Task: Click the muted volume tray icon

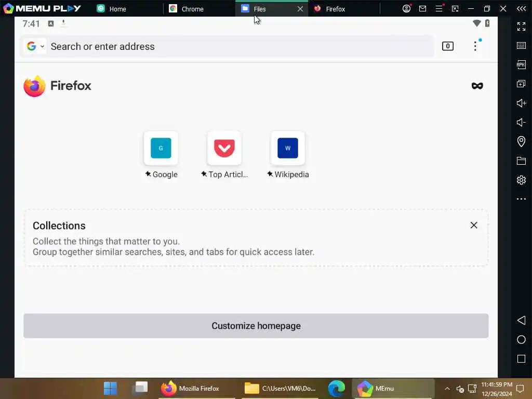Action: [x=460, y=389]
